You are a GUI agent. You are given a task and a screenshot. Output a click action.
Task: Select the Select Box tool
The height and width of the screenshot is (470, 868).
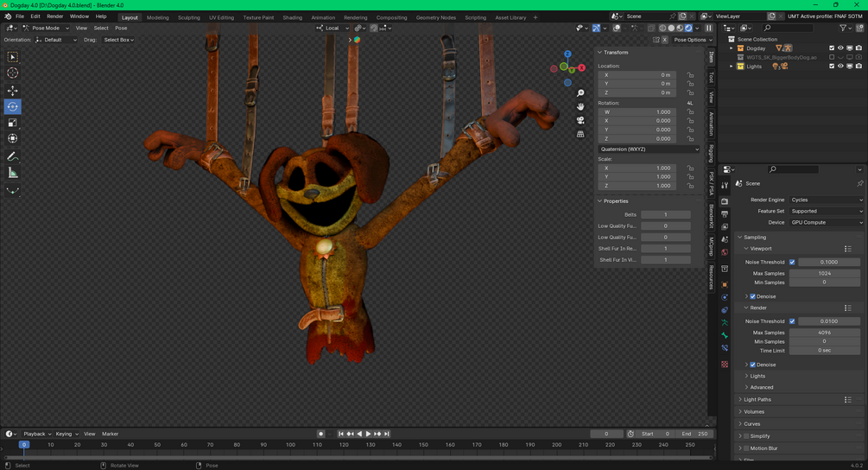(12, 57)
